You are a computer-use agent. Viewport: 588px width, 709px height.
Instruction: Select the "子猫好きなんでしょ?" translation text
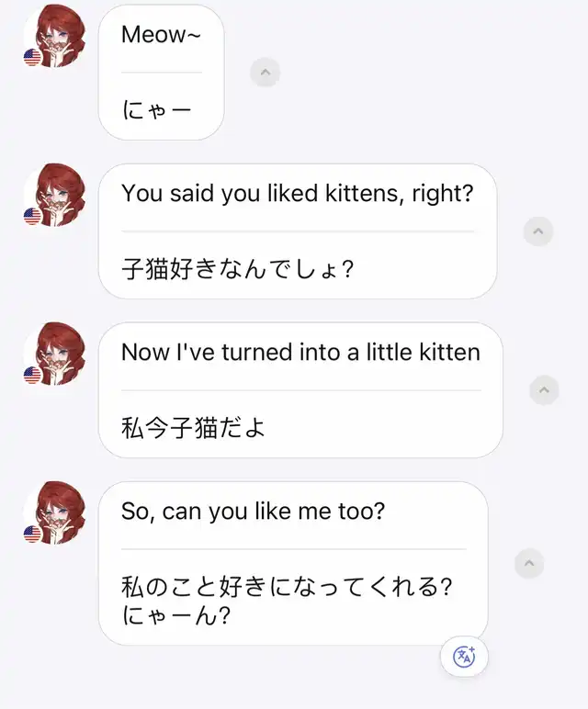click(237, 269)
